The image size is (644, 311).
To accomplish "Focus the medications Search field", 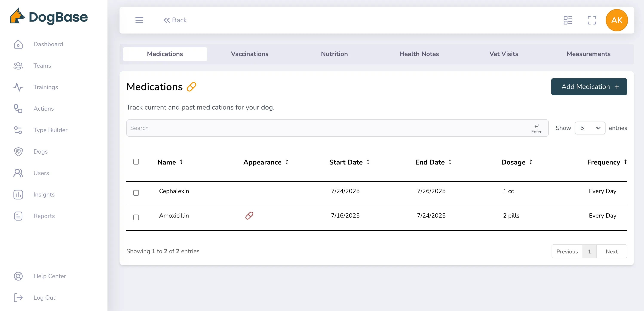I will [337, 128].
